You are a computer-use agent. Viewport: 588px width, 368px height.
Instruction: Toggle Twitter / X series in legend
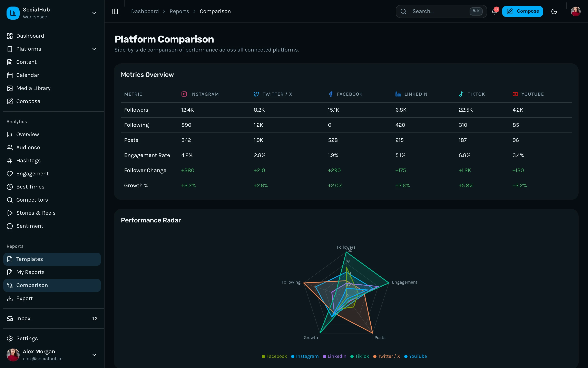pos(386,356)
